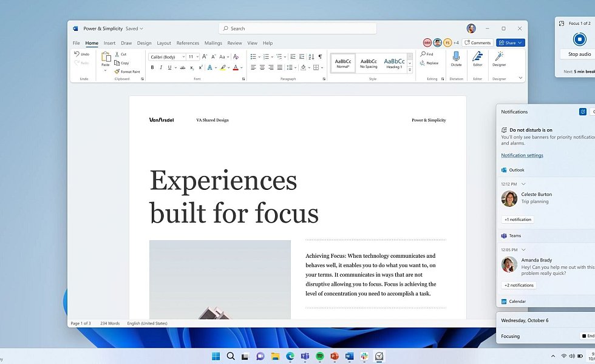Center-align the text

pos(262,67)
